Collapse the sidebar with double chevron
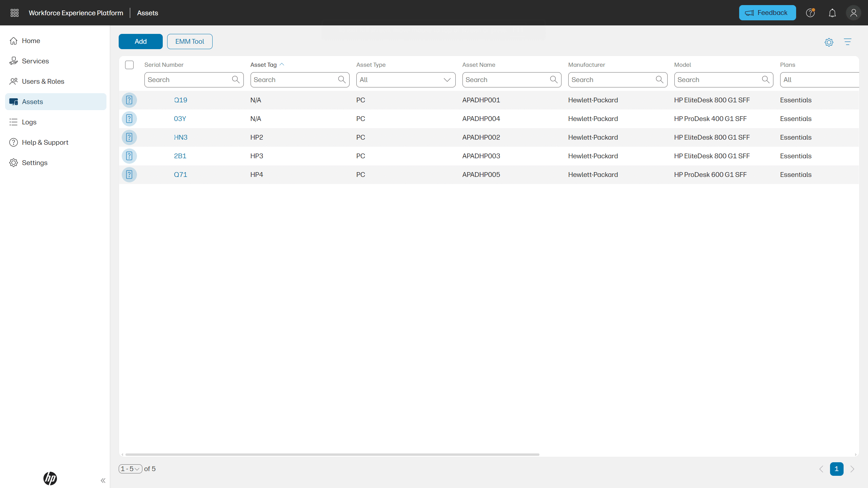Viewport: 868px width, 488px height. 103,481
